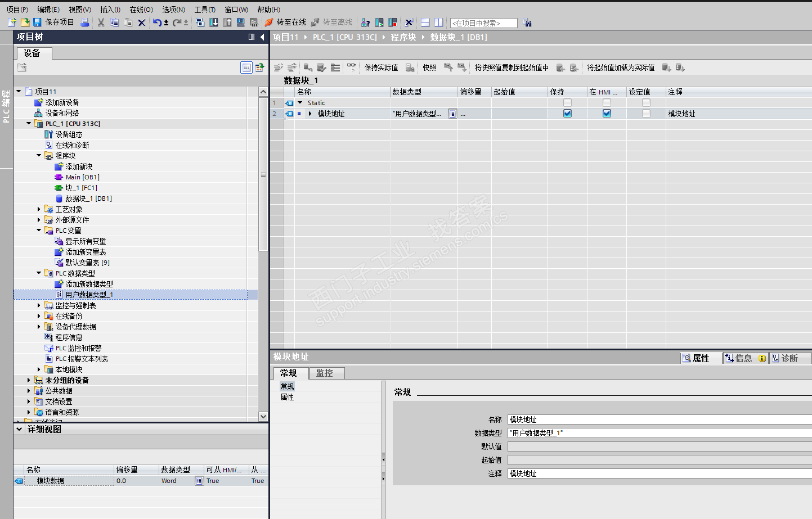Screen dimensions: 812x519
Task: Collapse project tree with left arrow icon
Action: 262,37
